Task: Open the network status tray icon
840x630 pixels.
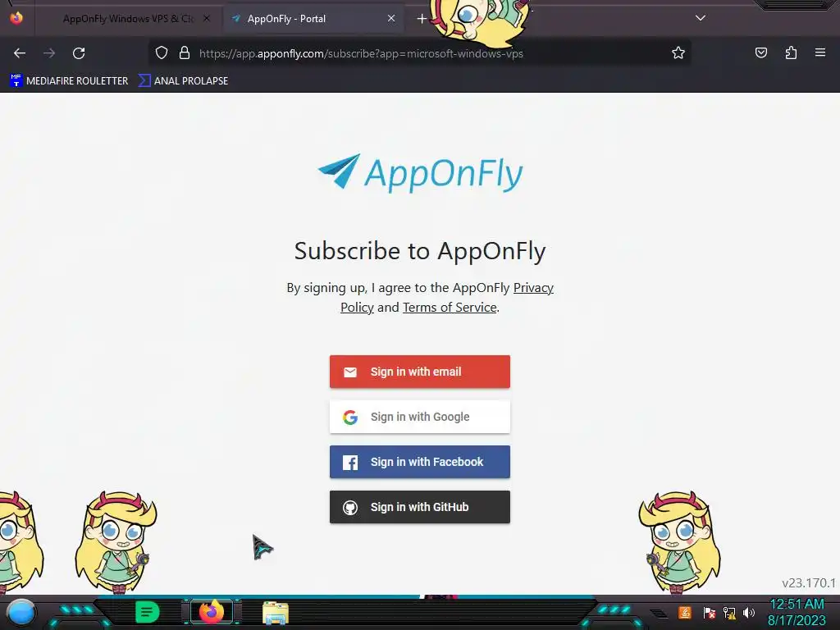Action: coord(729,612)
